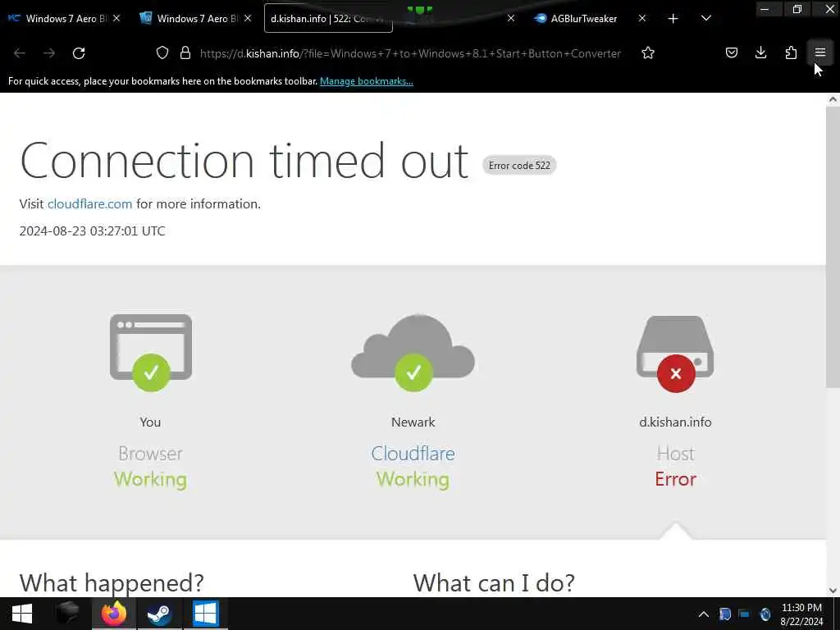840x630 pixels.
Task: Go back to the previous page
Action: (20, 53)
